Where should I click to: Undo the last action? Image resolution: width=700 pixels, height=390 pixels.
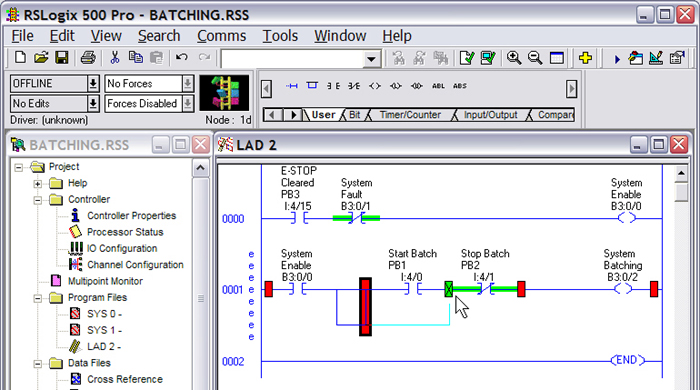pyautogui.click(x=181, y=58)
